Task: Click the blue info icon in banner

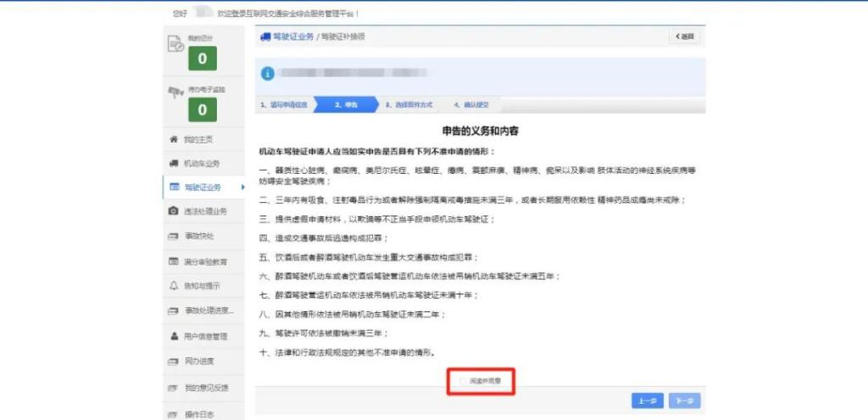Action: [x=267, y=73]
